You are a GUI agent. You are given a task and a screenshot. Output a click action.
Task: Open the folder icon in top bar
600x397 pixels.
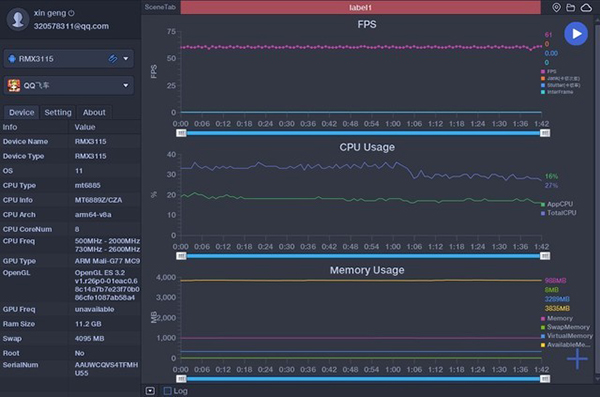[571, 7]
